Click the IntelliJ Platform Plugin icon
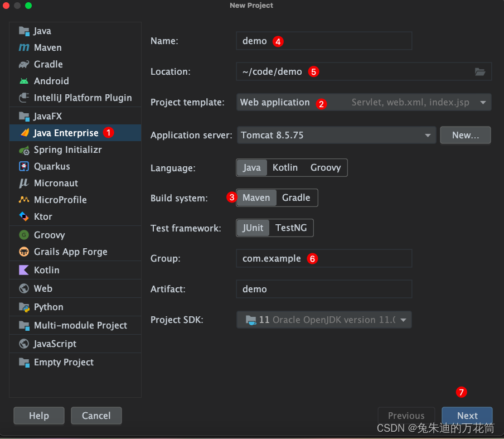 point(24,98)
